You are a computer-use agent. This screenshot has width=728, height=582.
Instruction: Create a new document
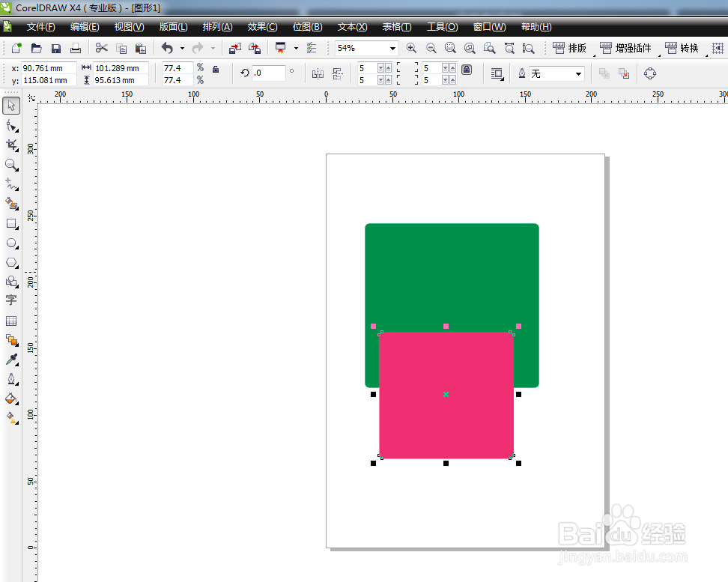coord(16,48)
